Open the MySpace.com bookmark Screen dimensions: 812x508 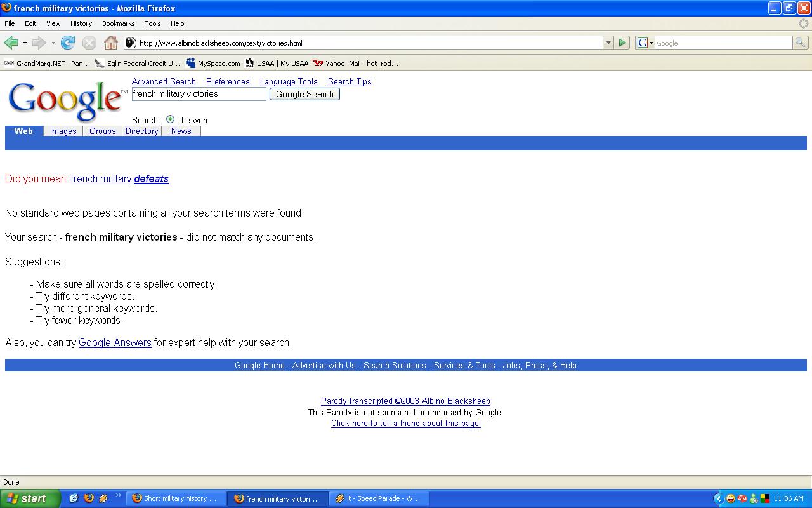tap(213, 63)
